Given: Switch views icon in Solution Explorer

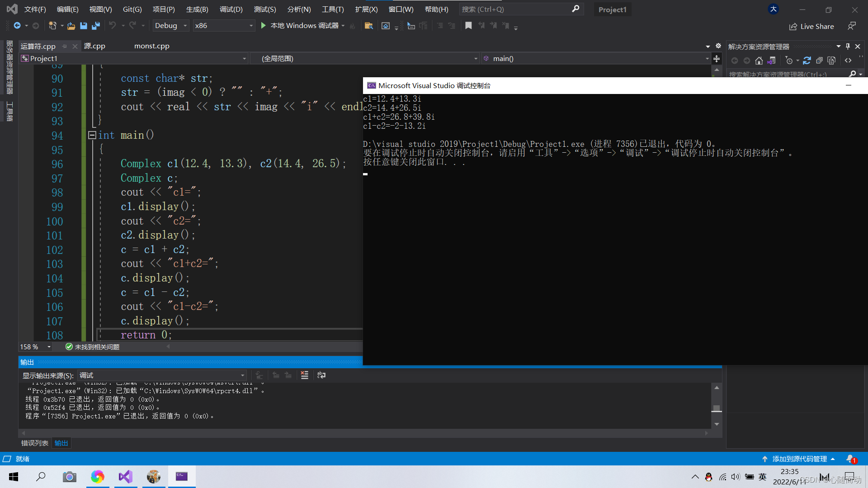Looking at the screenshot, I should (x=772, y=60).
